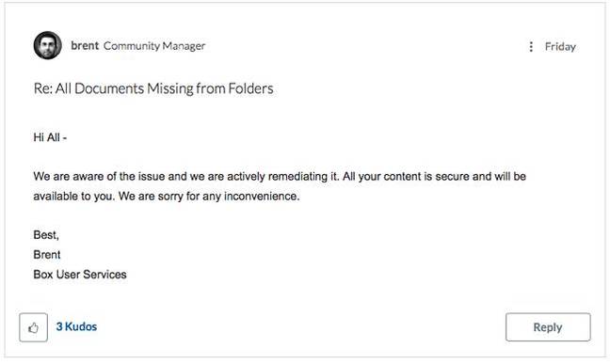Click the Friday post timestamp
Image resolution: width=610 pixels, height=364 pixels.
[560, 47]
